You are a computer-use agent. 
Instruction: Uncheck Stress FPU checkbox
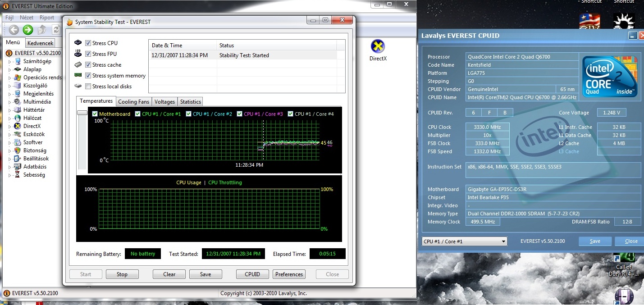coord(88,54)
